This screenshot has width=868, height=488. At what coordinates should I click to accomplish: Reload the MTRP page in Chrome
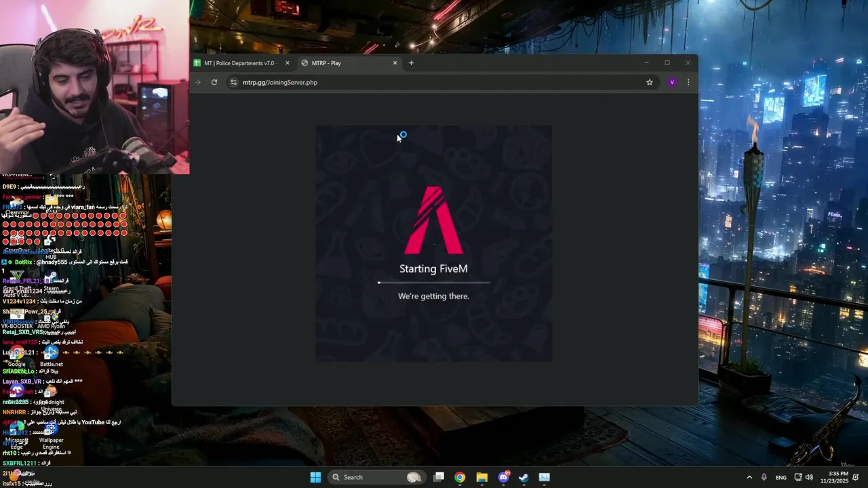click(214, 82)
